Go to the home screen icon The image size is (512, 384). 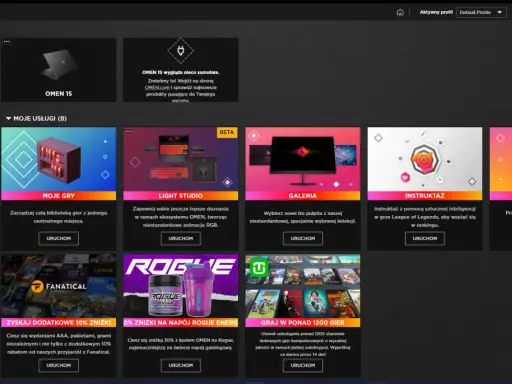point(400,12)
